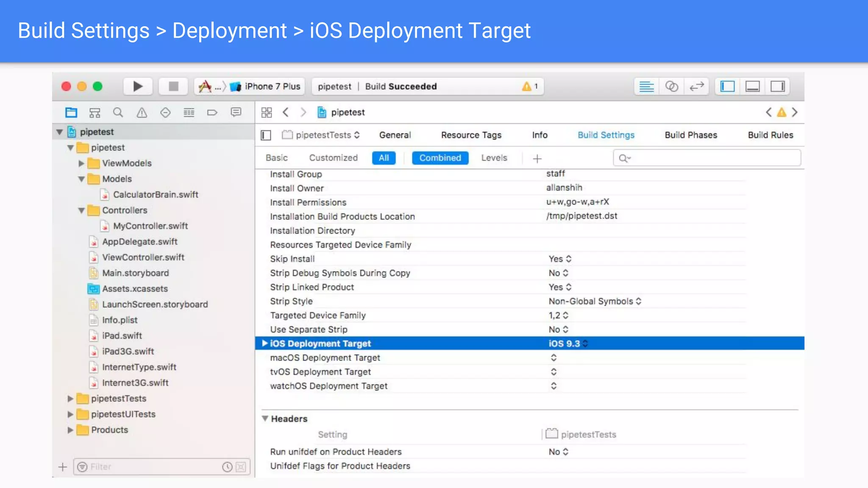Toggle the bottom Debug area panel

[x=752, y=86]
